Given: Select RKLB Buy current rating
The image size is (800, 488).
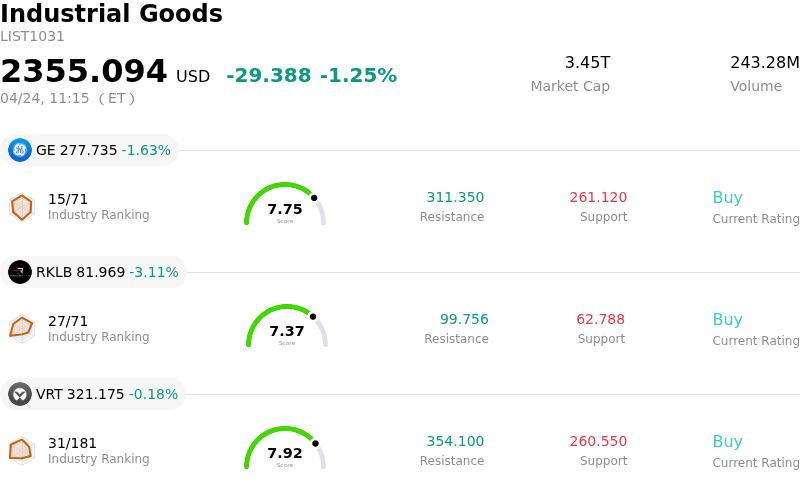Looking at the screenshot, I should tap(727, 320).
